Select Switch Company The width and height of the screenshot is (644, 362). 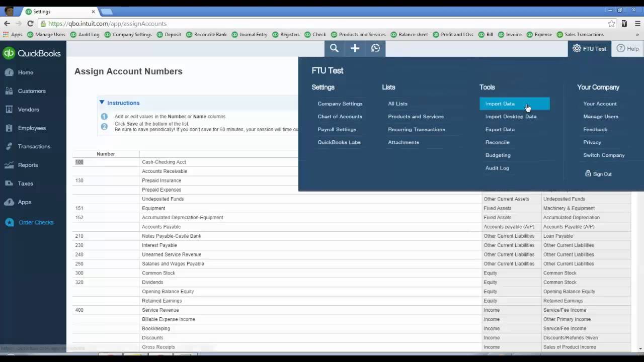coord(604,155)
